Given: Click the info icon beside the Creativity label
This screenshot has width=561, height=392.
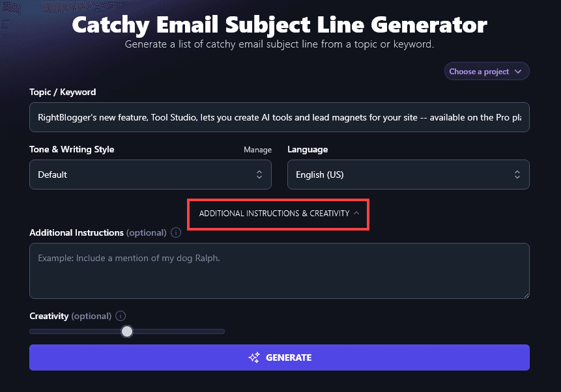Looking at the screenshot, I should click(120, 316).
